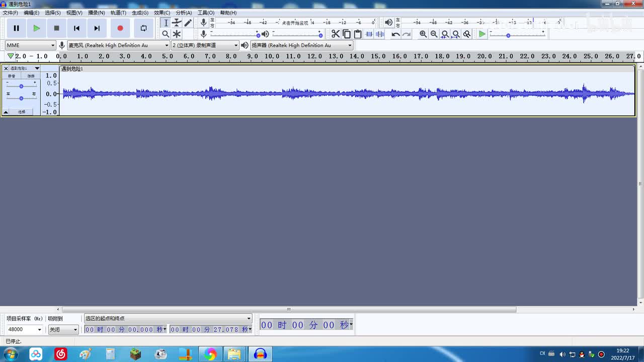Open the 分析(A) menu
This screenshot has height=362, width=644.
(184, 13)
